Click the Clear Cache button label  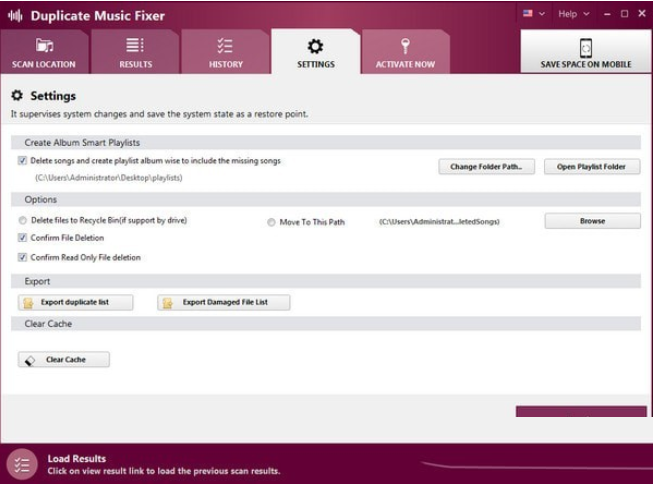click(x=66, y=360)
